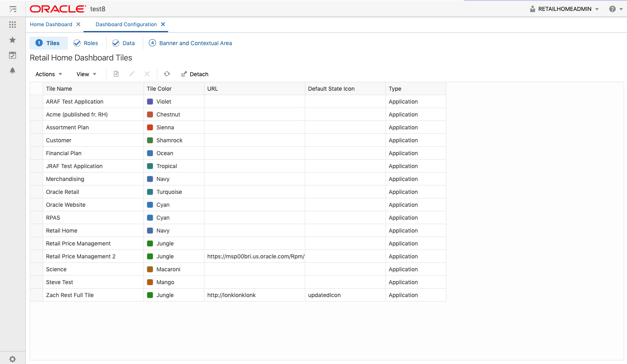Viewport: 627px width, 364px height.
Task: Open the Actions dropdown menu
Action: [48, 74]
